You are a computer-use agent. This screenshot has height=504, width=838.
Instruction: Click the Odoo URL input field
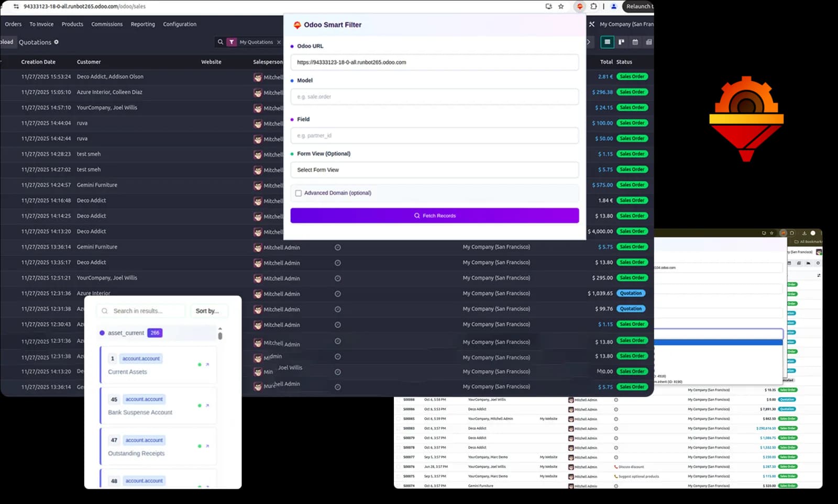[x=435, y=62]
